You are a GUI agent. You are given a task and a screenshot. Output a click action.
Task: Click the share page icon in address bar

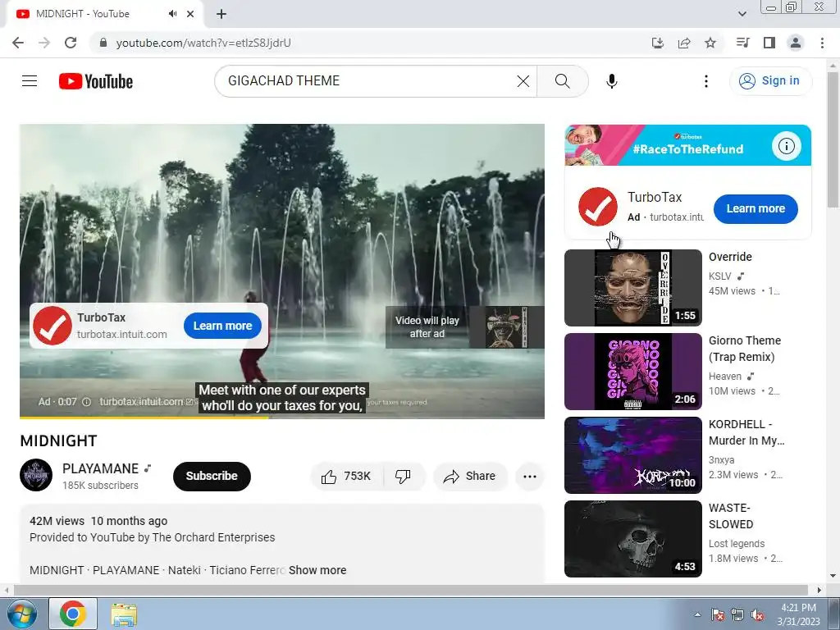tap(684, 43)
